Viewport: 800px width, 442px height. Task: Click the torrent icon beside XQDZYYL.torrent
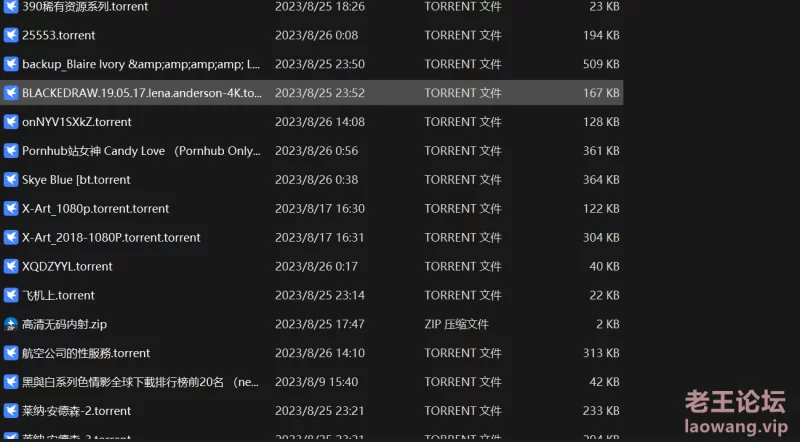pyautogui.click(x=11, y=266)
